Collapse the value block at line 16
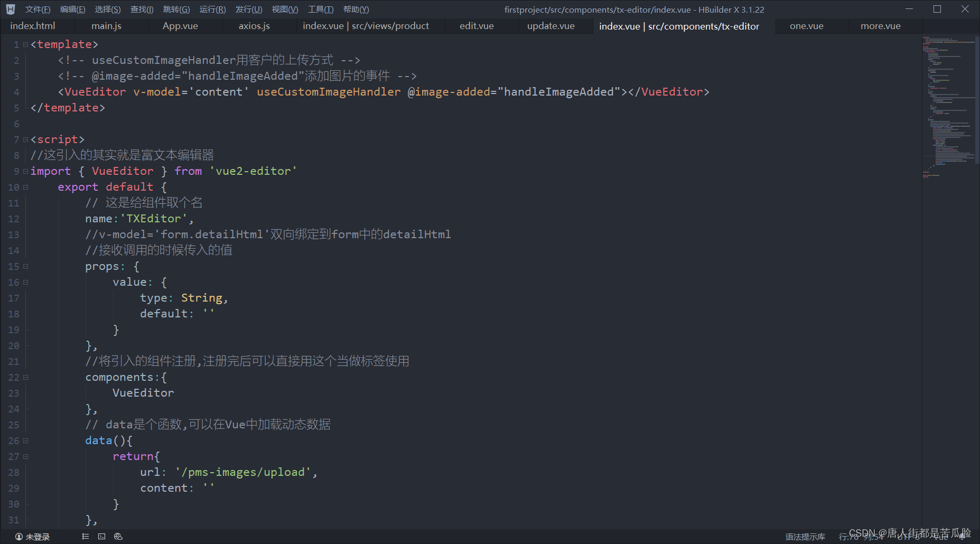Image resolution: width=980 pixels, height=544 pixels. 25,283
